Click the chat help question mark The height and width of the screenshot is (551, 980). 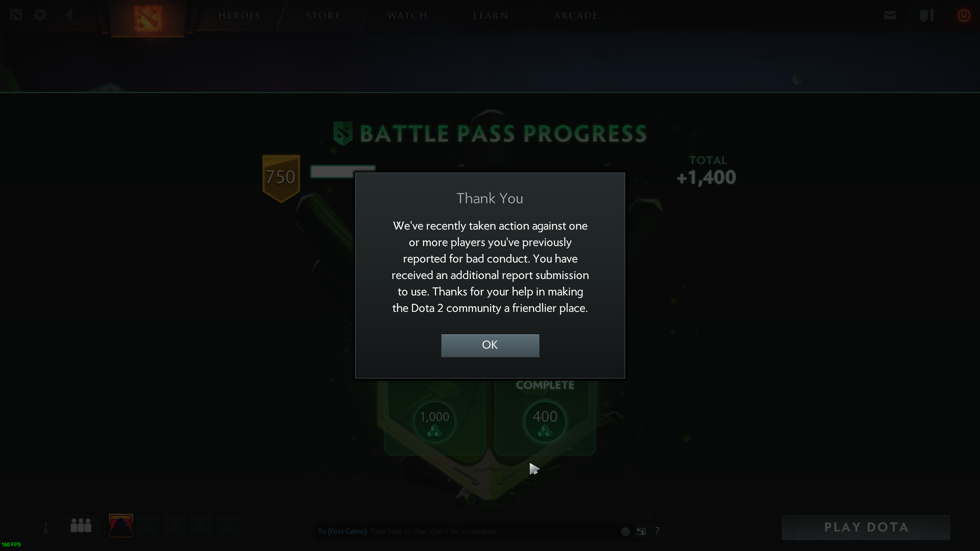coord(657,531)
